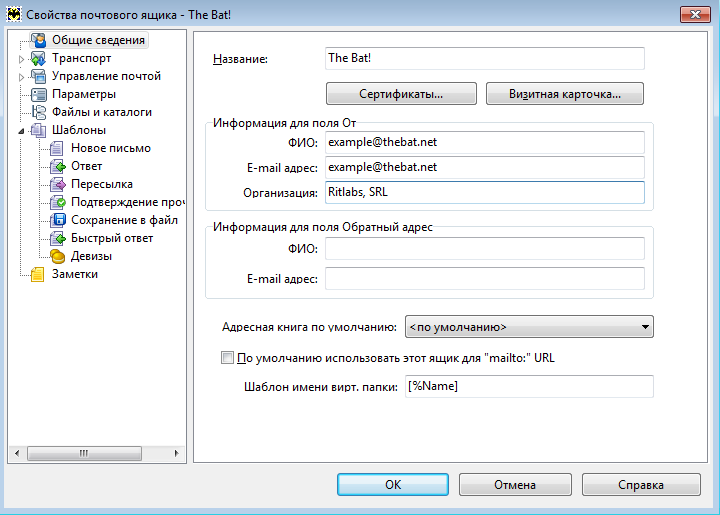Open the Пересылка template
Image resolution: width=720 pixels, height=515 pixels.
point(101,184)
